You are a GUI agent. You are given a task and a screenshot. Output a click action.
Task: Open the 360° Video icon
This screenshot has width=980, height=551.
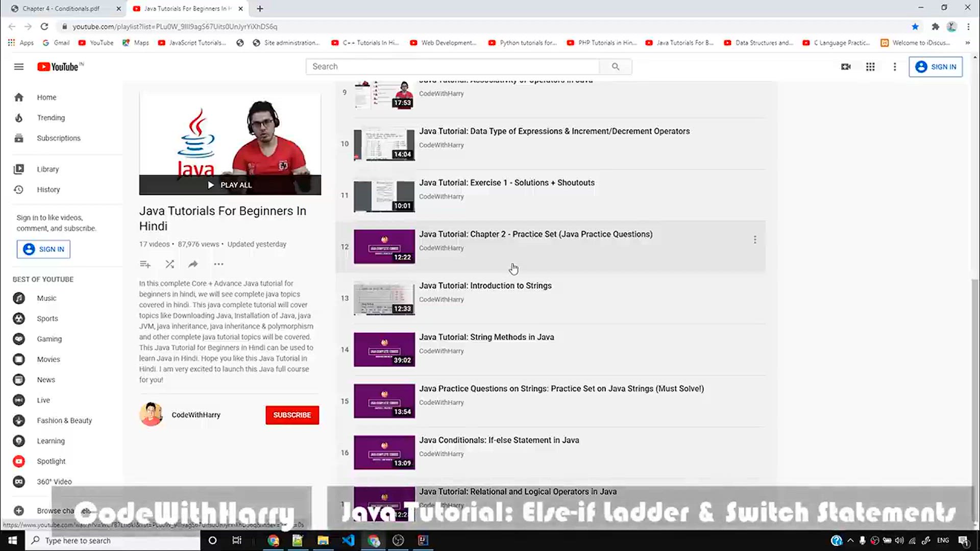[19, 482]
